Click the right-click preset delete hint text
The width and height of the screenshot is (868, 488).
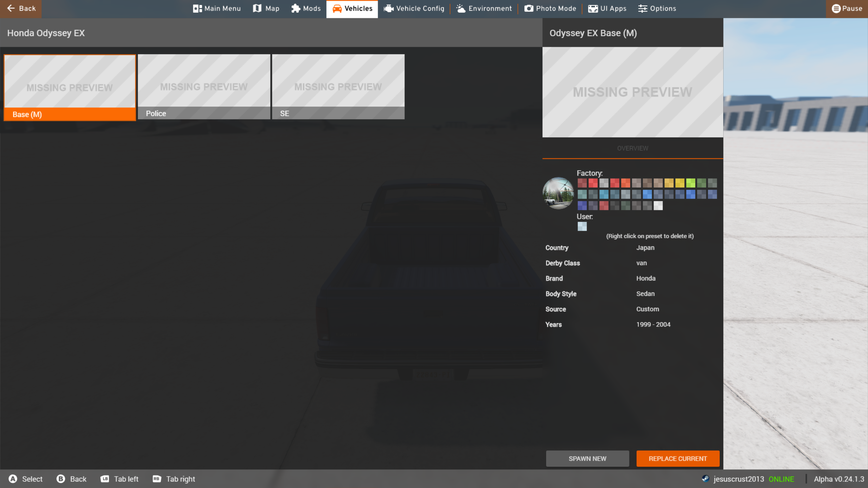(650, 236)
